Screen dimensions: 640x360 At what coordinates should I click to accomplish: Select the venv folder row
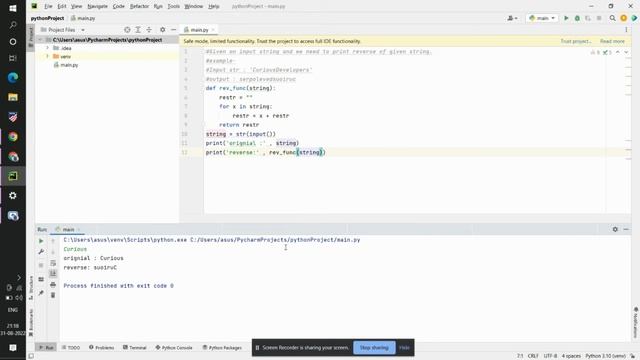tap(107, 56)
